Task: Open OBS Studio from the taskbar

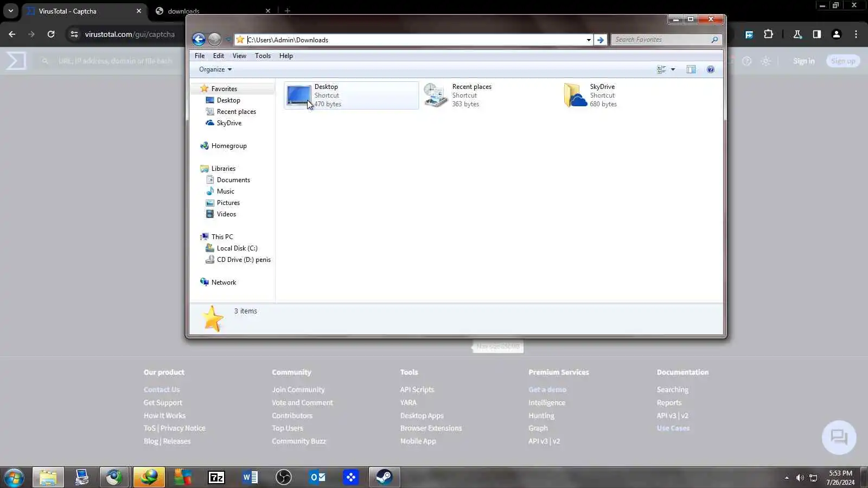Action: coord(284,477)
